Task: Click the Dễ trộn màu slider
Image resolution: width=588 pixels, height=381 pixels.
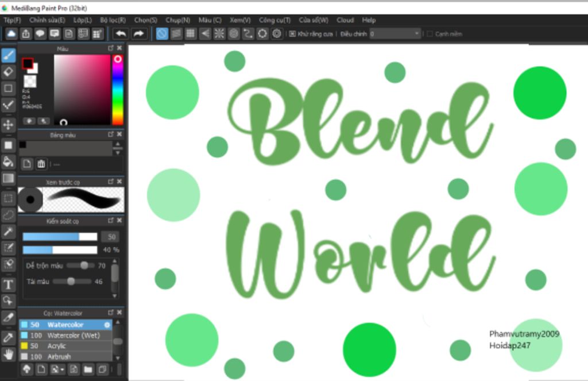Action: click(x=80, y=265)
